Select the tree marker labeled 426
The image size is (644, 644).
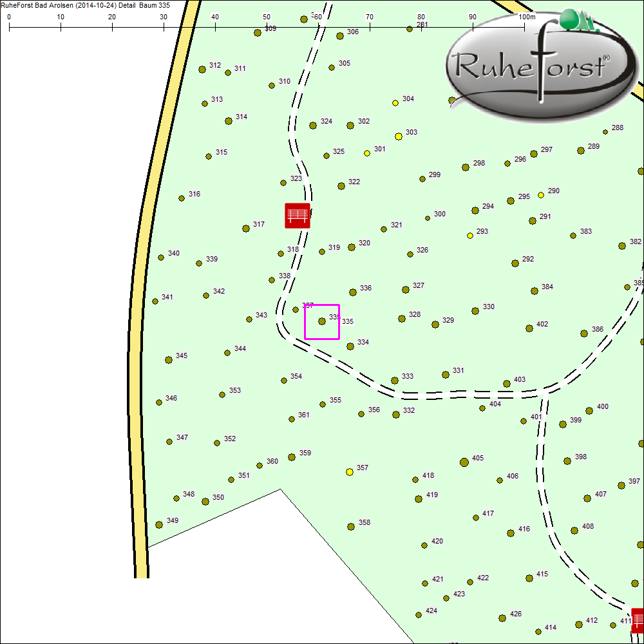click(502, 618)
